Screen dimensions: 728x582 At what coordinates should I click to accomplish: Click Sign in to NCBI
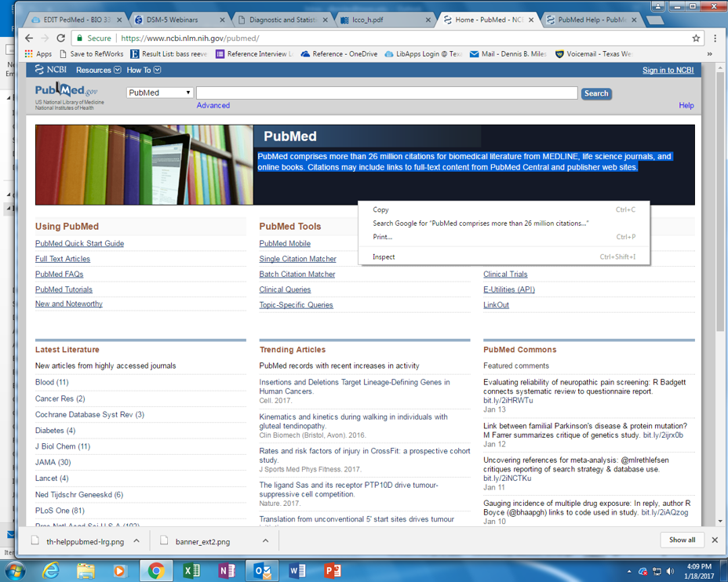[668, 70]
